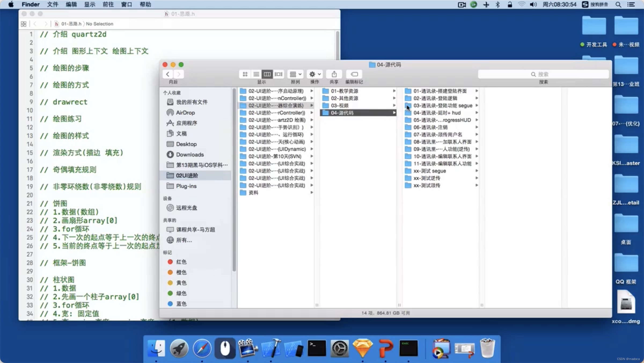Drag the Finder window scrollbar
This screenshot has width=644, height=363.
coord(317,306)
